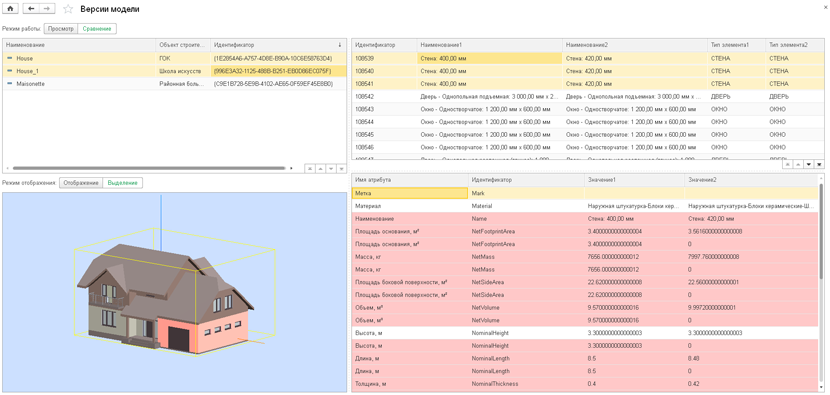This screenshot has width=830, height=395.
Task: Collapse the House model row
Action: [x=10, y=58]
